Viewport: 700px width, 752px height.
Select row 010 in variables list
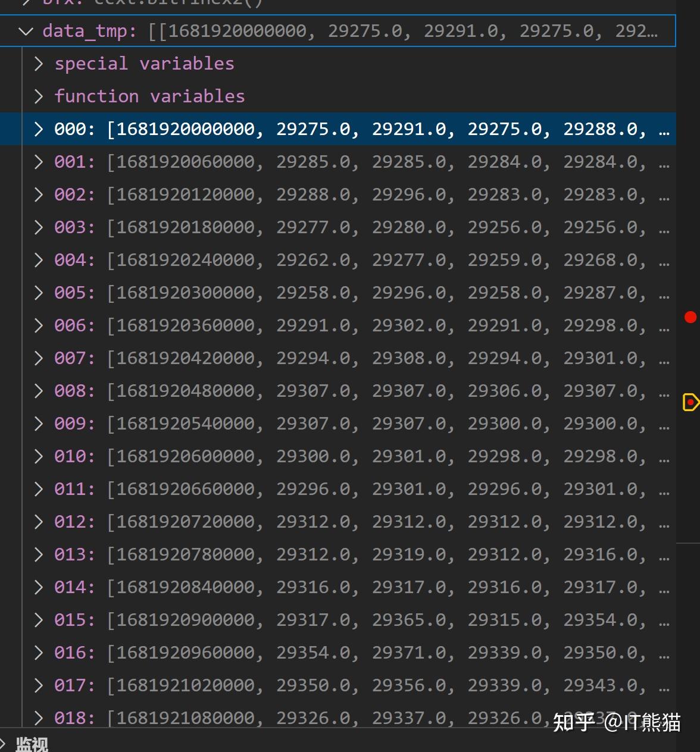point(357,456)
